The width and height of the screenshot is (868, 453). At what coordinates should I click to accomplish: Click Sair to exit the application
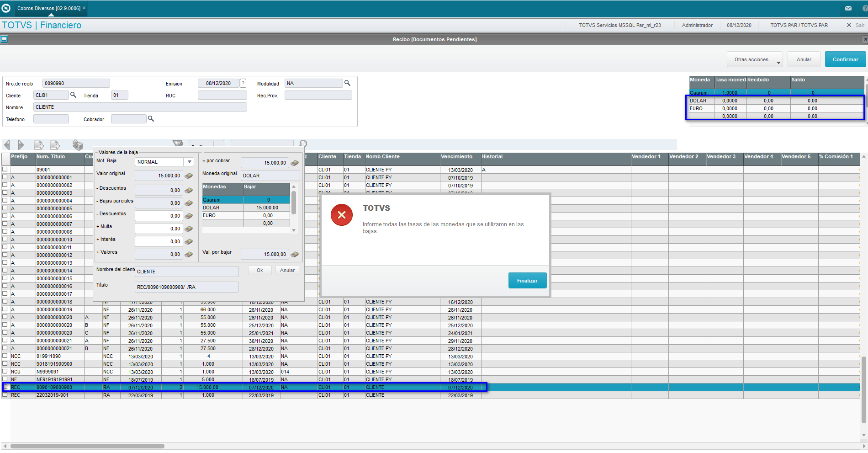coord(856,25)
